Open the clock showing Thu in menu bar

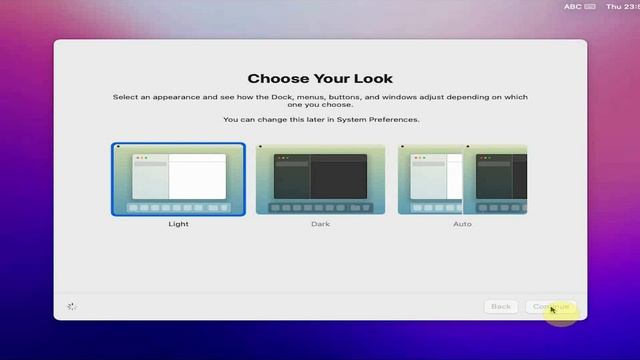[x=623, y=7]
